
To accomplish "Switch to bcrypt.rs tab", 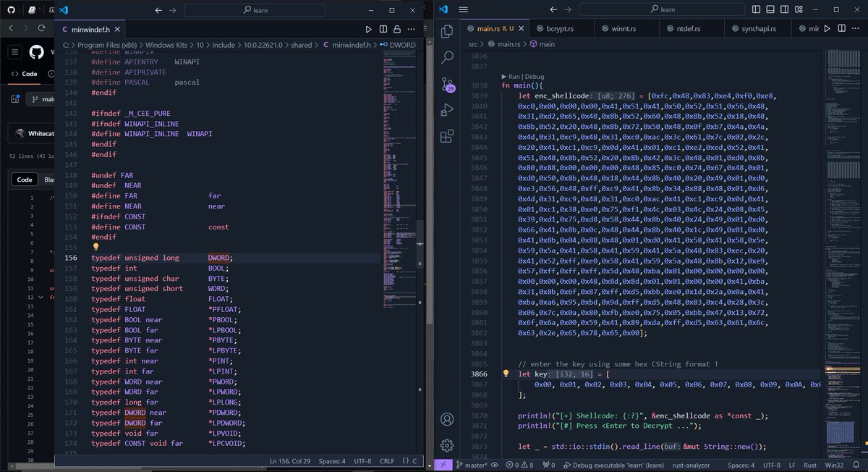I will [561, 29].
